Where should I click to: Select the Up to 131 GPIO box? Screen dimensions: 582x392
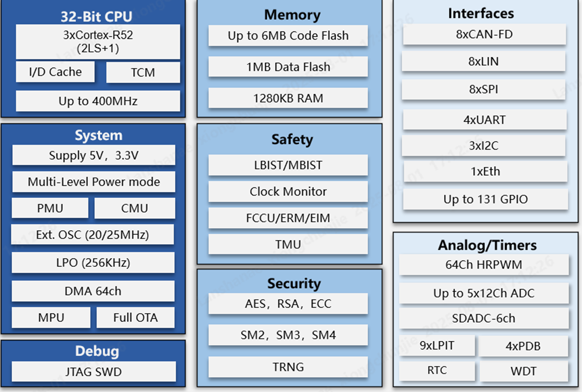pos(485,199)
